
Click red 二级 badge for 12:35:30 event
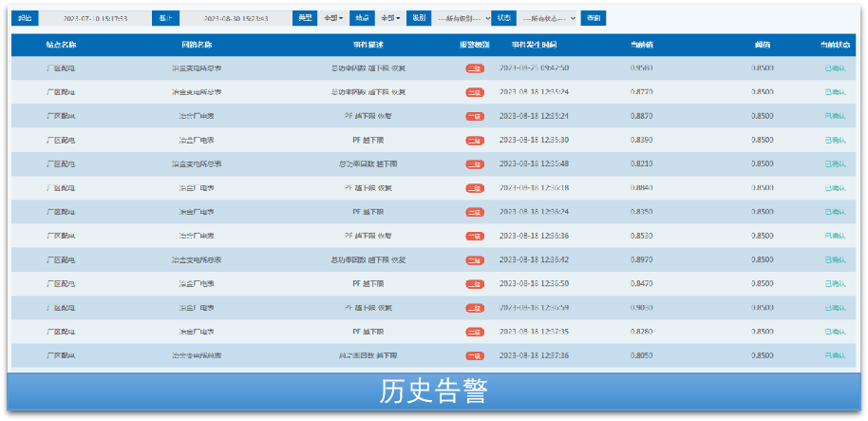point(474,141)
